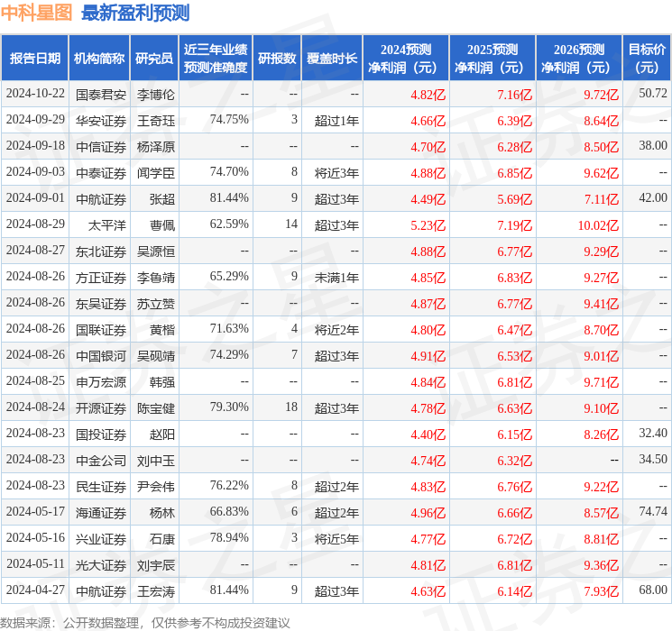Click accuracy value 74.75%
This screenshot has width=672, height=631.
click(229, 119)
